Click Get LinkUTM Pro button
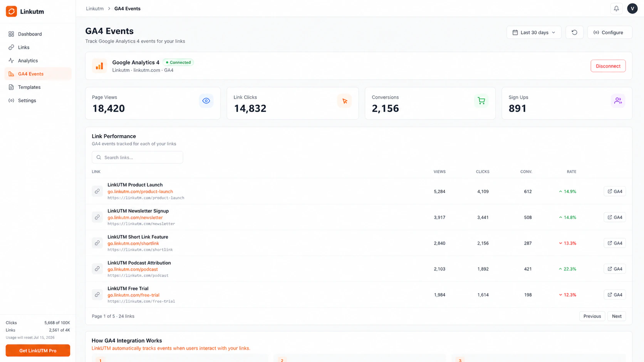This screenshot has height=362, width=644. point(38,350)
